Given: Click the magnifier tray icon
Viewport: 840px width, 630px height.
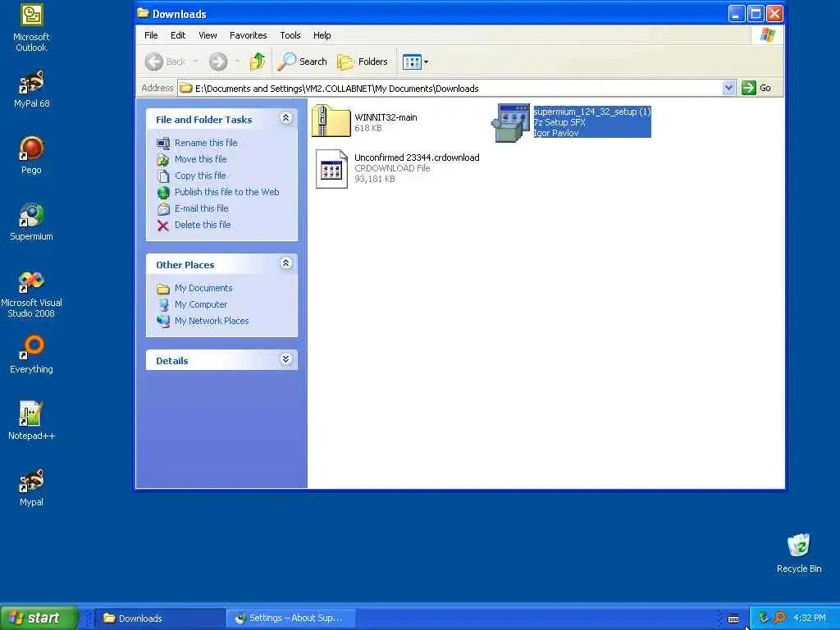Looking at the screenshot, I should [x=779, y=619].
